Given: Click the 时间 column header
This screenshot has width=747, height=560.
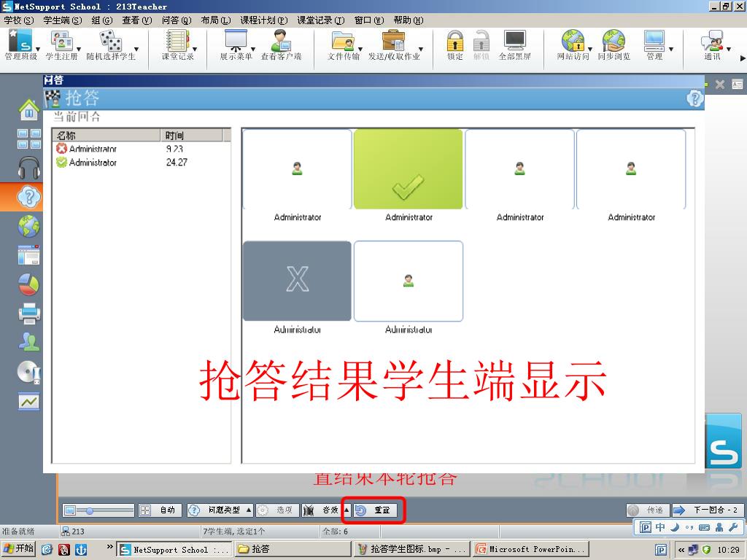Looking at the screenshot, I should (192, 135).
